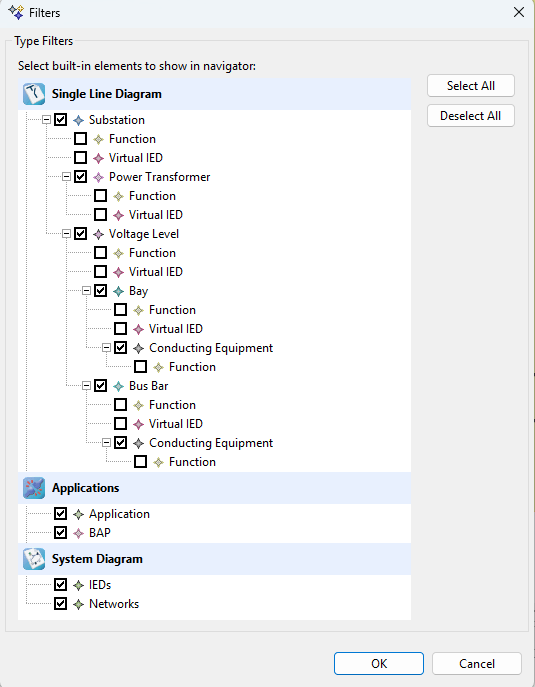The height and width of the screenshot is (687, 535).
Task: Click the Select All button
Action: [471, 85]
